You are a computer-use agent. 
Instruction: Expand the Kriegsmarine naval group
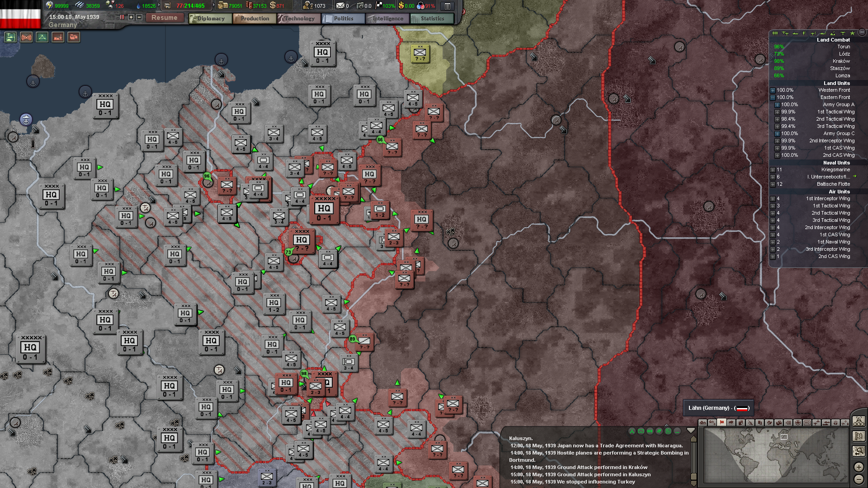tap(773, 170)
